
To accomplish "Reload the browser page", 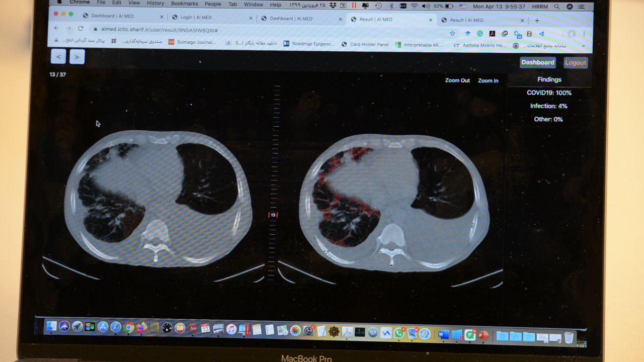I will click(x=80, y=29).
